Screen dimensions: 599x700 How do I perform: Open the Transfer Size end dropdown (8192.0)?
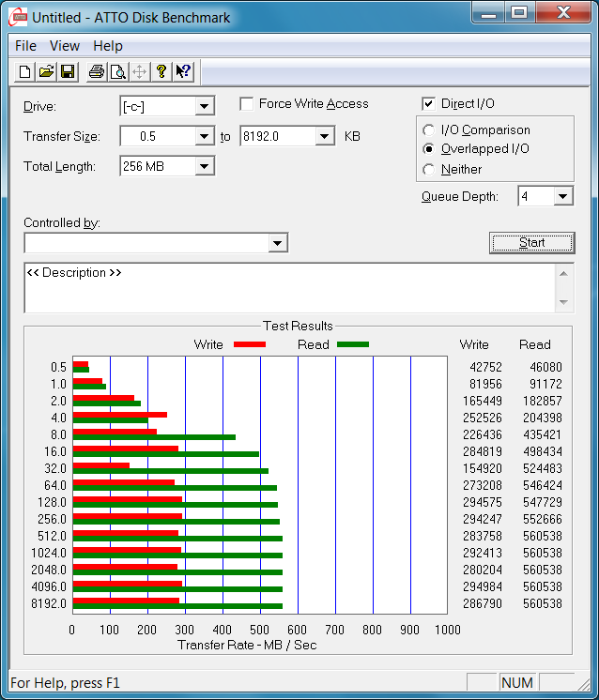325,136
